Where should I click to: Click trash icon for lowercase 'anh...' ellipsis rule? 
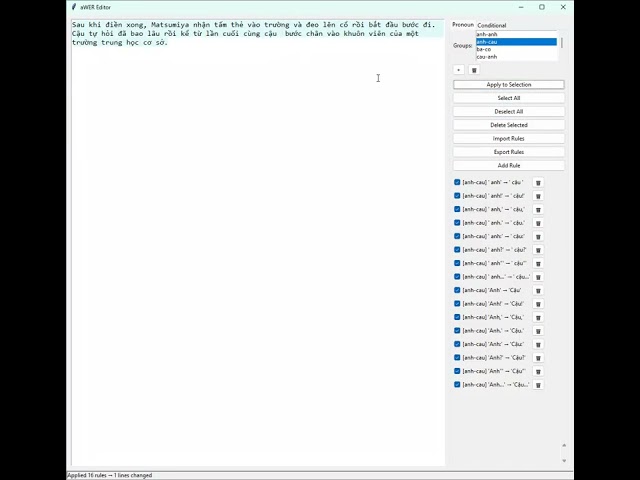[538, 277]
